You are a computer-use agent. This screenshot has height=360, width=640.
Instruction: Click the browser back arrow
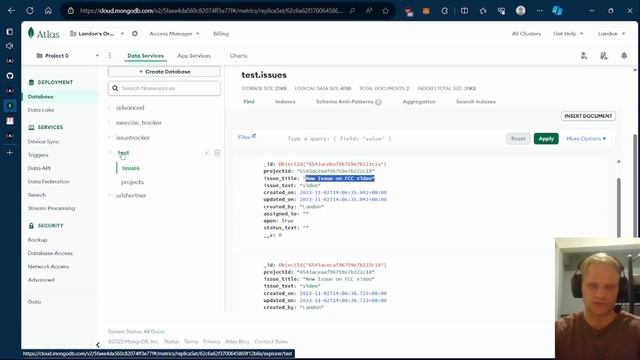coord(11,11)
